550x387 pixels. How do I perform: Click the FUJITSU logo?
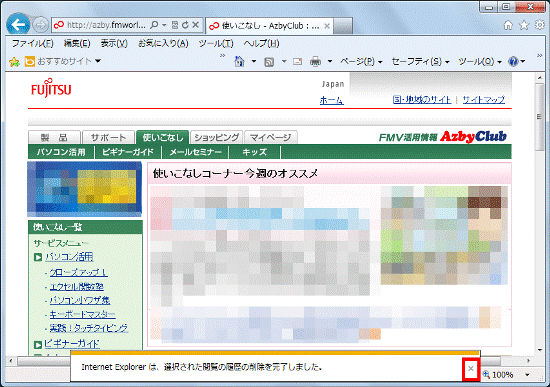point(51,88)
